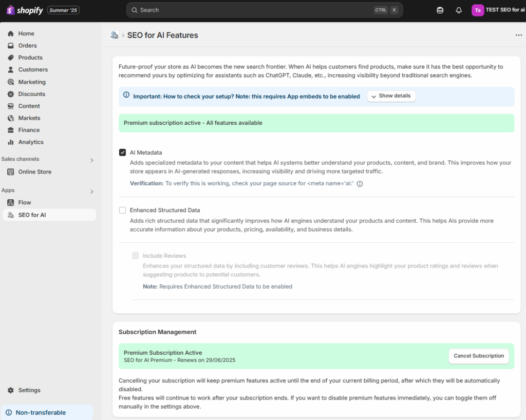This screenshot has height=420, width=526.
Task: Click the Markets globe icon
Action: (x=11, y=118)
